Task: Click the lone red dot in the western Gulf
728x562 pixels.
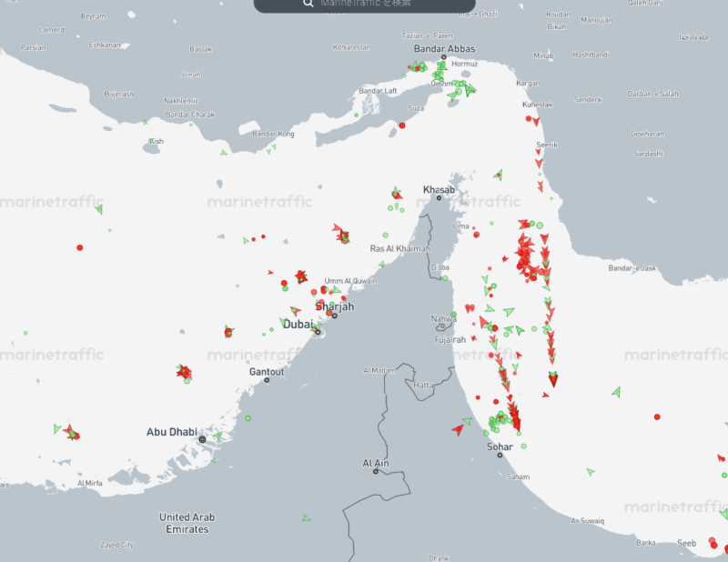Action: (80, 247)
